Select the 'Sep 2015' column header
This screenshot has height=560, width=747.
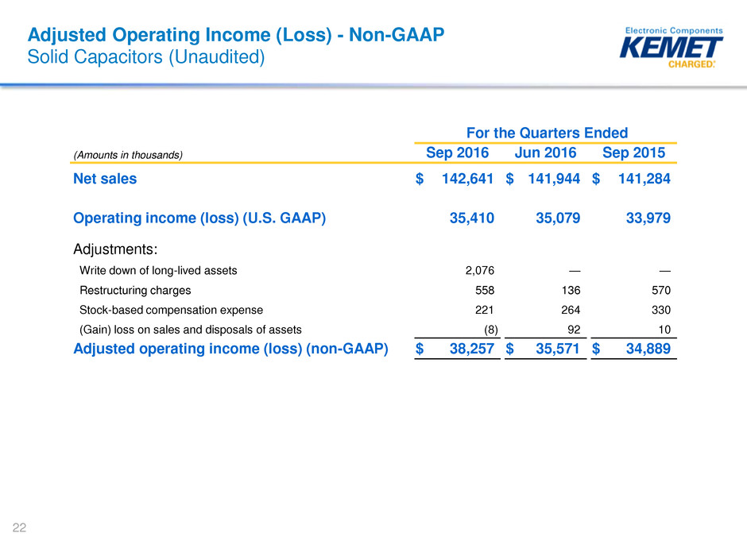[634, 153]
